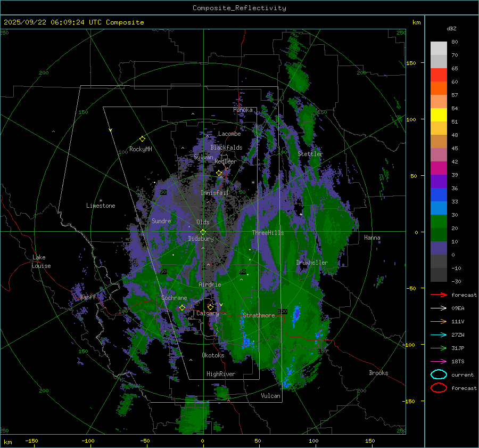Select the yellow diamond marker above Cochrane label's right
Viewport: 479px width, 448px height.
tap(182, 308)
